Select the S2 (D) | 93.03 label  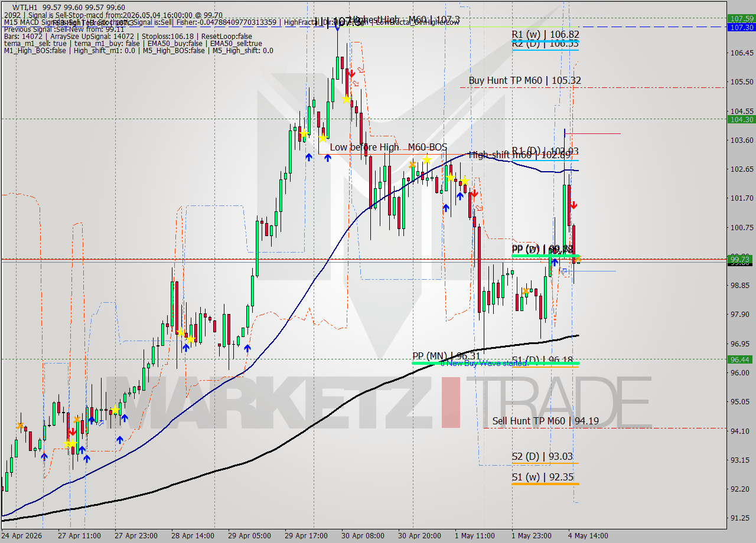click(542, 457)
